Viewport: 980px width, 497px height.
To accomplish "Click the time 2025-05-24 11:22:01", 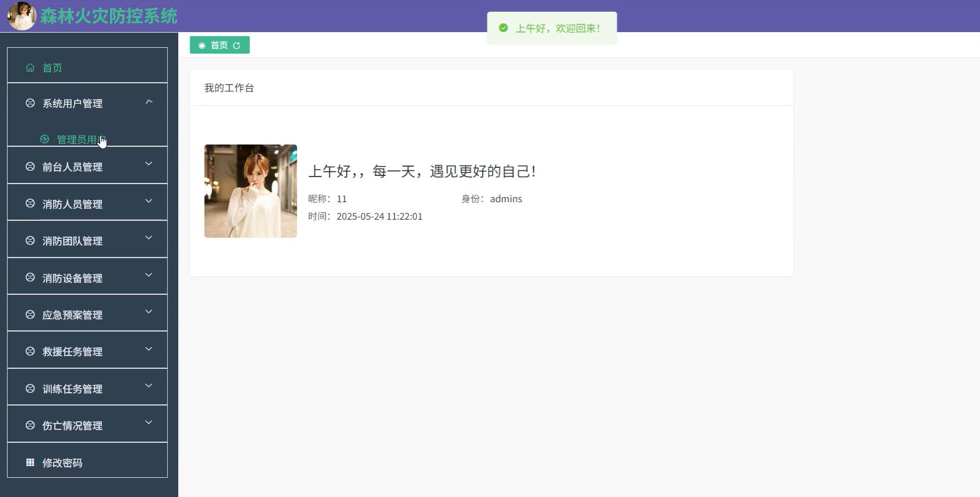I will coord(380,216).
